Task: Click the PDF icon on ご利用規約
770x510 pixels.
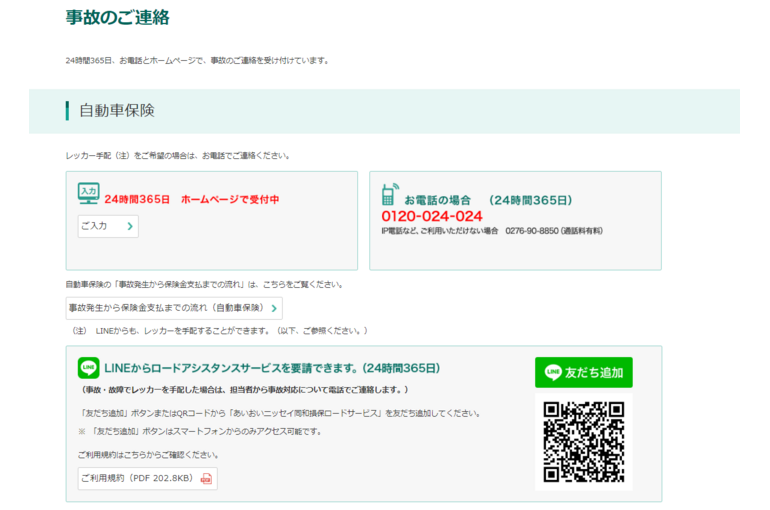Action: (x=206, y=479)
